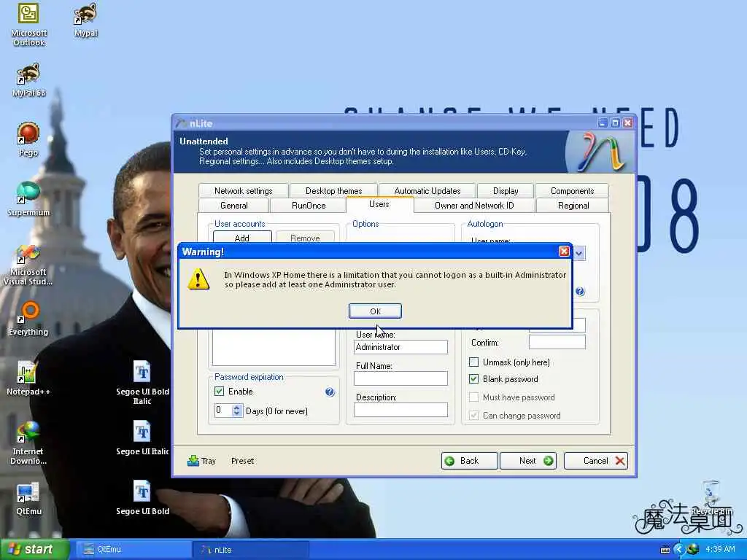The image size is (747, 560).
Task: Click the user accounts list box
Action: 274,348
